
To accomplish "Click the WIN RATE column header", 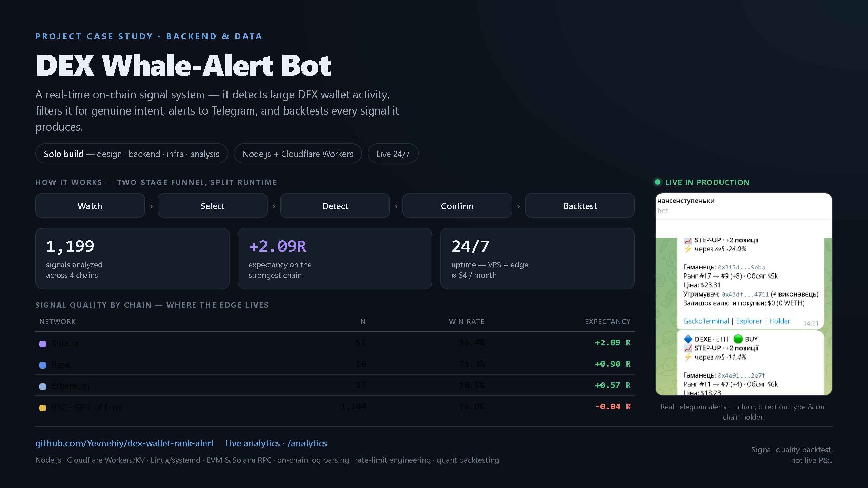I will (x=467, y=321).
